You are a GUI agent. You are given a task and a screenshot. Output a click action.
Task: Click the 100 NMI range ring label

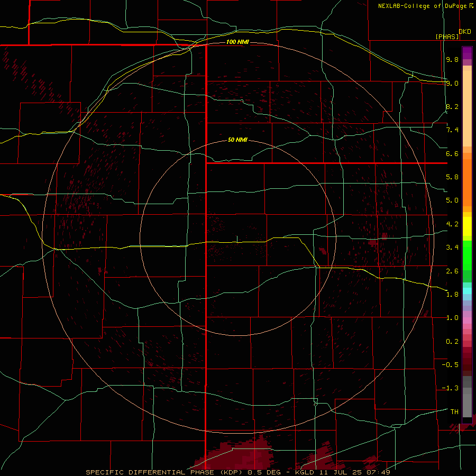point(237,42)
